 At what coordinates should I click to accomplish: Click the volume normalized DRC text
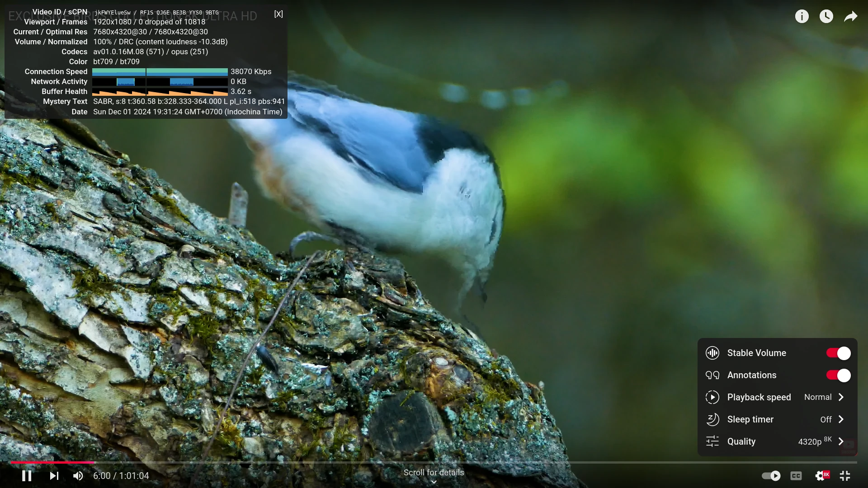[x=160, y=42]
